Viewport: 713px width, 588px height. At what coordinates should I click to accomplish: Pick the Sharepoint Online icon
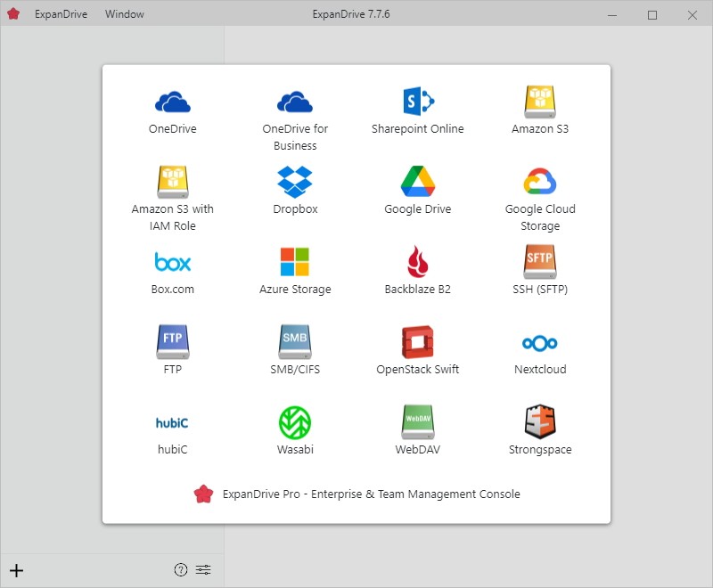point(417,102)
